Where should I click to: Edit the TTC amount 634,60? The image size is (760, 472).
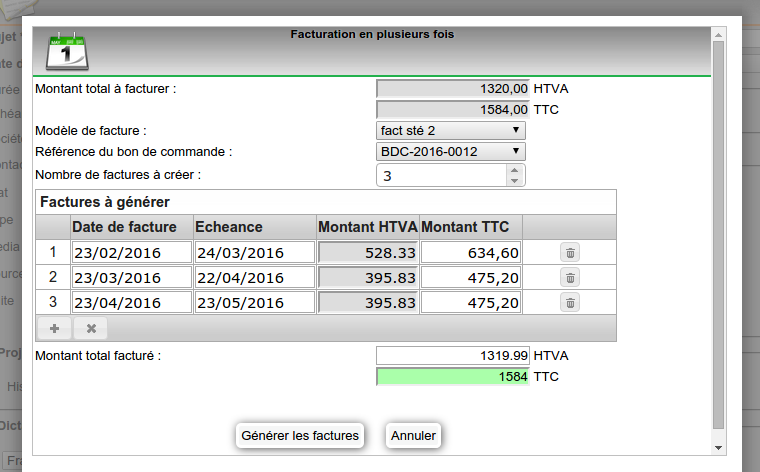click(471, 252)
